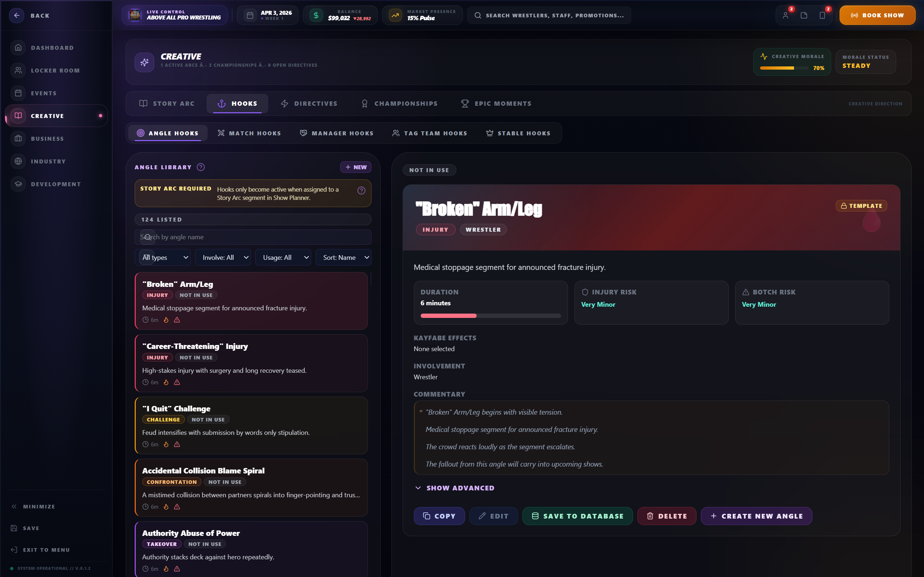The width and height of the screenshot is (924, 577).
Task: Open the user notifications icon
Action: coord(785,16)
